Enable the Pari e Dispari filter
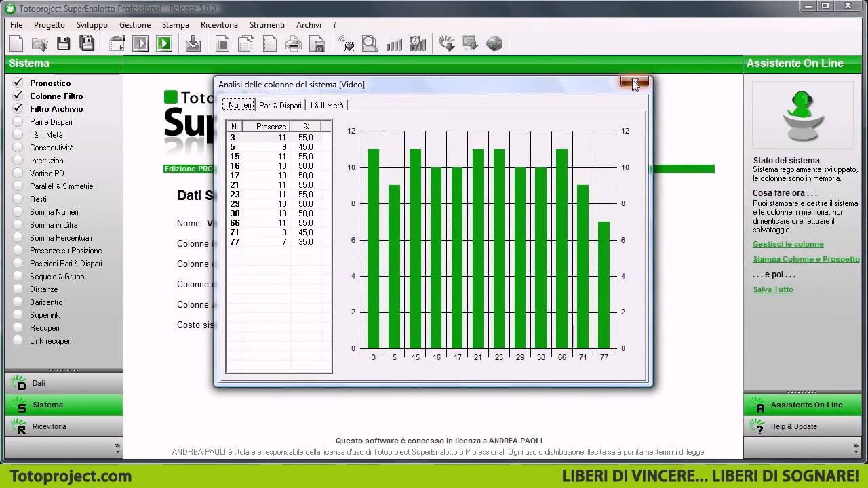 (18, 122)
